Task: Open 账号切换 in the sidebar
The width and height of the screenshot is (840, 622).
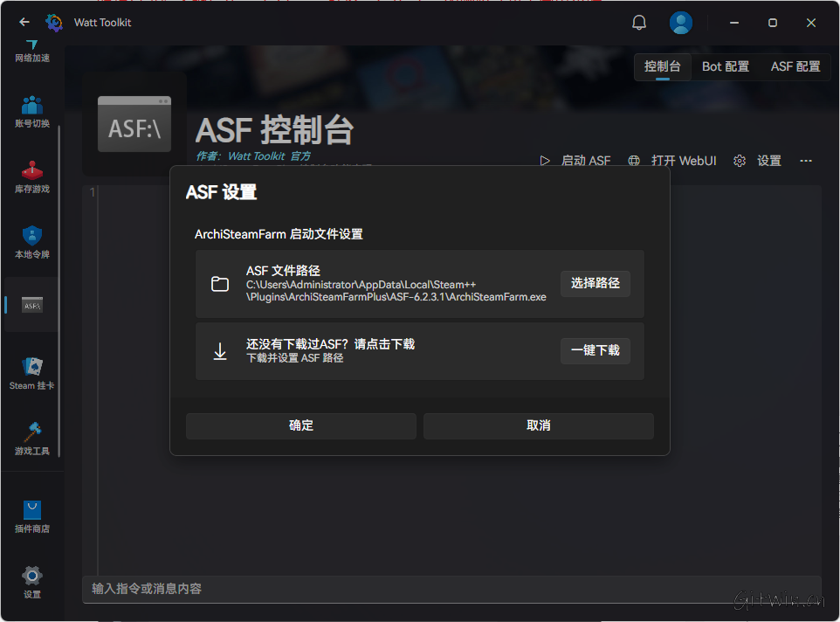Action: pyautogui.click(x=31, y=112)
